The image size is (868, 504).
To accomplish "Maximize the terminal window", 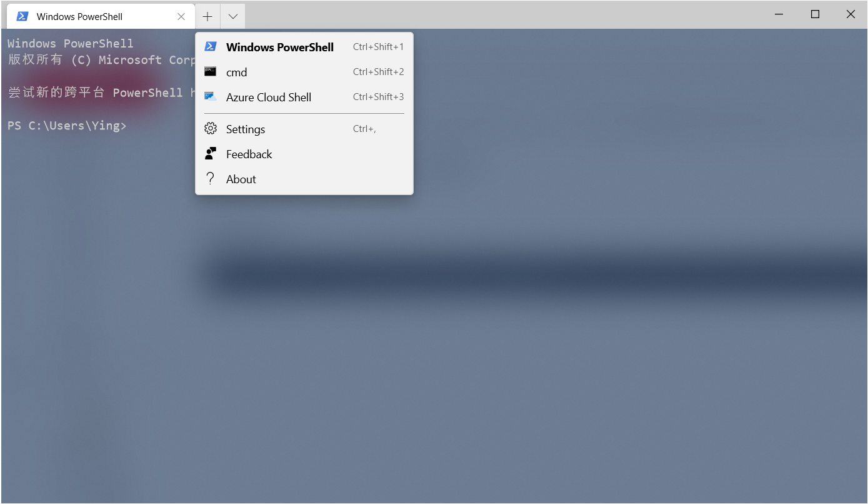I will [x=815, y=14].
